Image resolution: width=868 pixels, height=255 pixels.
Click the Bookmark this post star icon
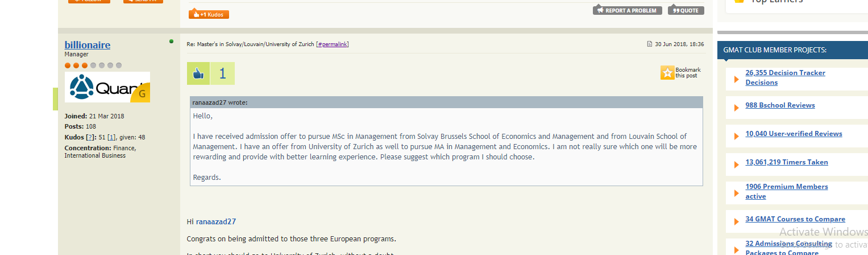point(667,73)
